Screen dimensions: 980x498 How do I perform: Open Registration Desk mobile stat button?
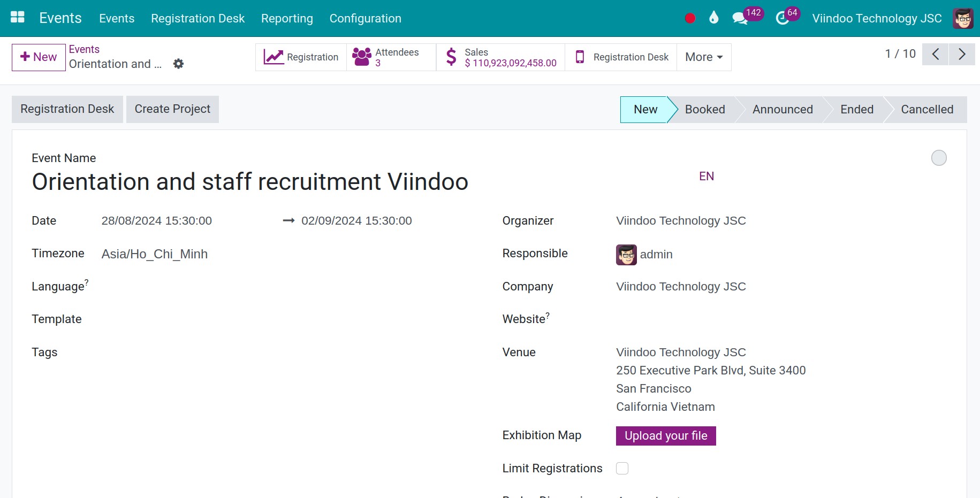point(621,57)
